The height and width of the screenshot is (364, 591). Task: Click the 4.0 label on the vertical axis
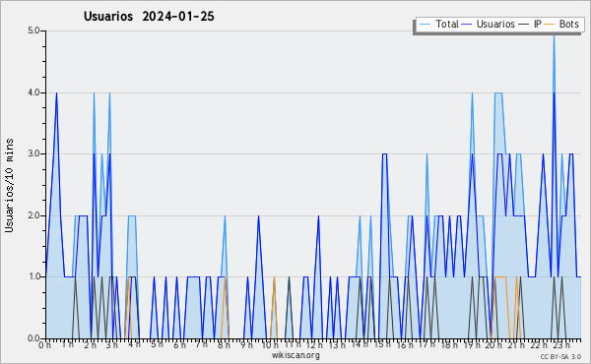coord(33,92)
